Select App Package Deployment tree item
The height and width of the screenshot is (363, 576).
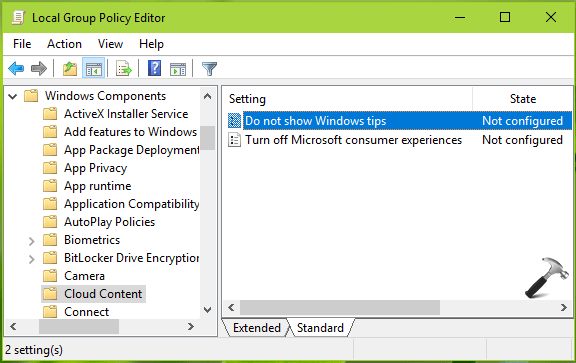tap(132, 150)
